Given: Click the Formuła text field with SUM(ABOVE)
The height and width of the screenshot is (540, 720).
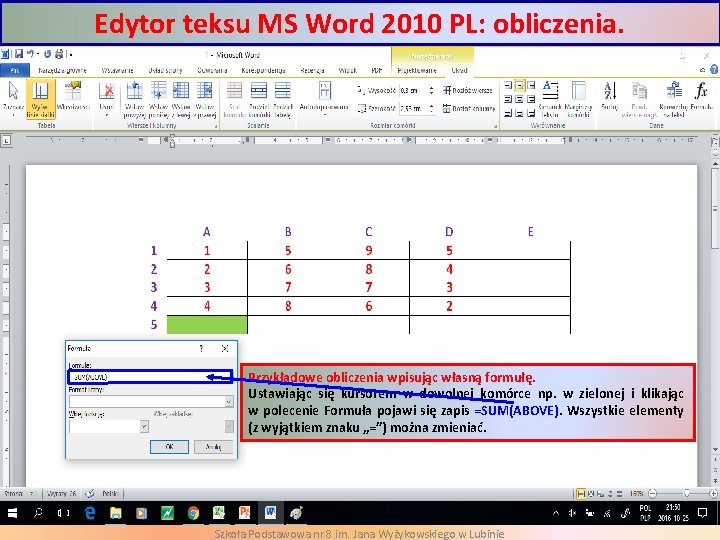Looking at the screenshot, I should pos(150,377).
